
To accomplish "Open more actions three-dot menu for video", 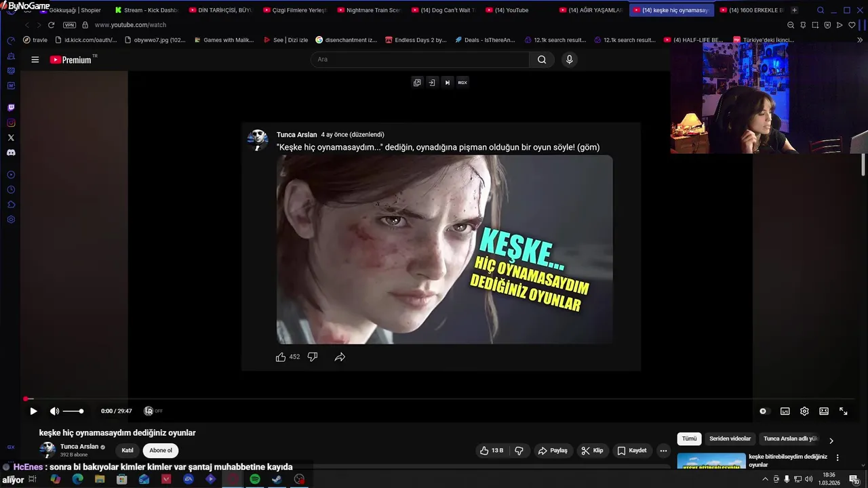I will click(663, 450).
